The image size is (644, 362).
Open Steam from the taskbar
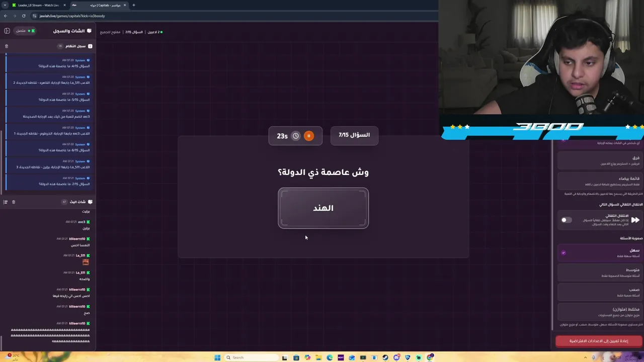tap(385, 357)
